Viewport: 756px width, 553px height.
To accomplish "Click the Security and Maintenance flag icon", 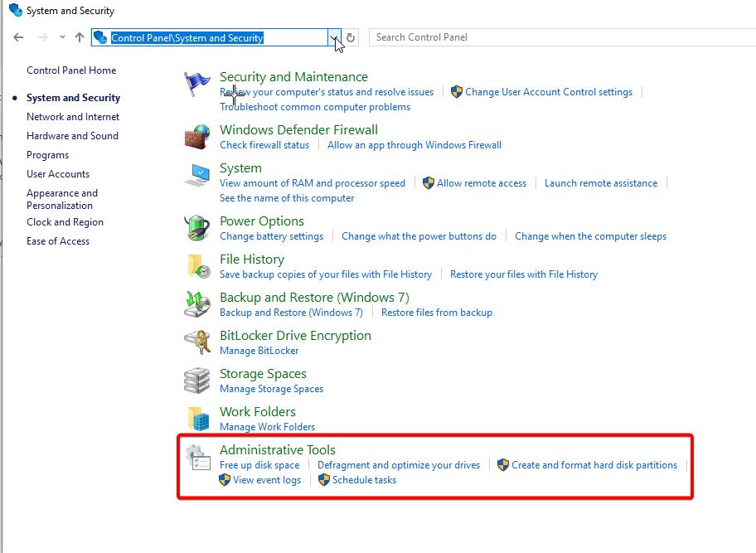I will point(196,84).
